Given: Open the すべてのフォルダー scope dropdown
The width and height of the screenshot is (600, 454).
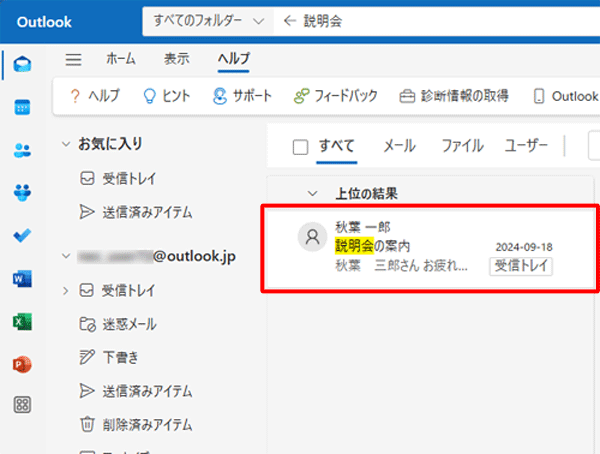Looking at the screenshot, I should tap(209, 21).
